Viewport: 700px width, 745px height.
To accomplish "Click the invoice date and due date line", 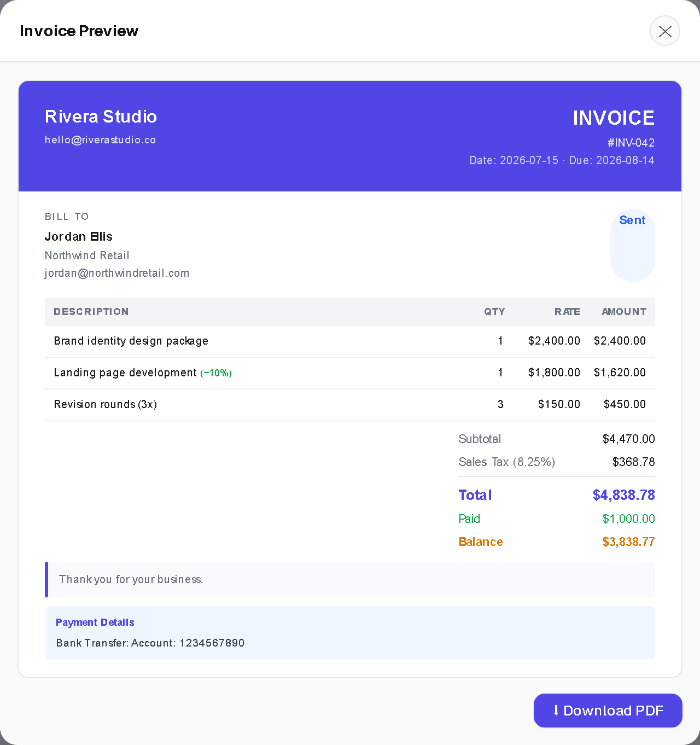I will [562, 160].
